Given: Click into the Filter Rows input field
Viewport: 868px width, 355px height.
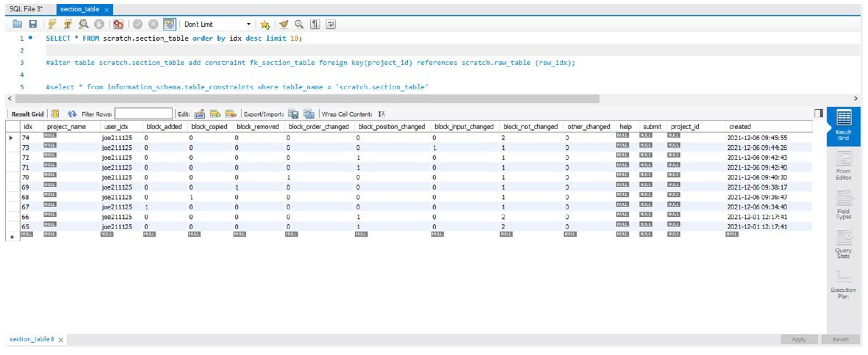Looking at the screenshot, I should (144, 113).
